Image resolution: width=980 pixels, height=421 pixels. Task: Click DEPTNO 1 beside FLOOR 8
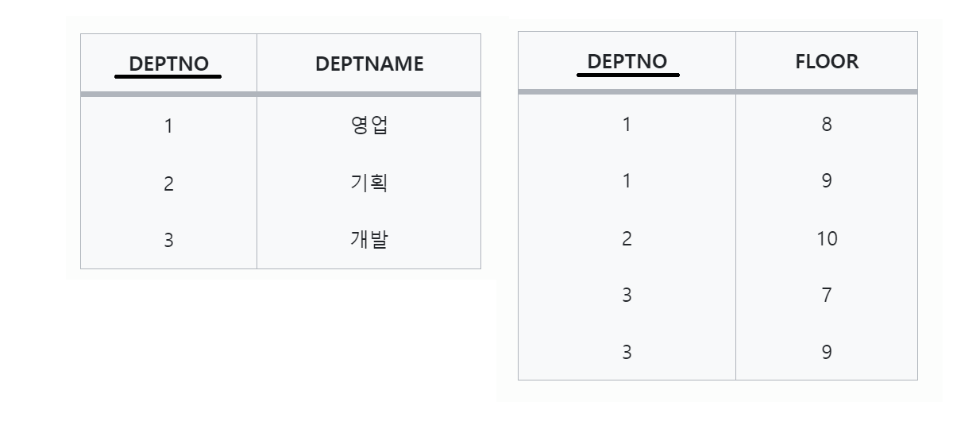coord(627,124)
